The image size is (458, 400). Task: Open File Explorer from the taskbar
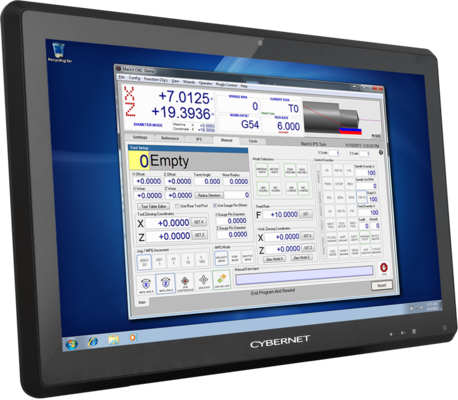pos(114,340)
